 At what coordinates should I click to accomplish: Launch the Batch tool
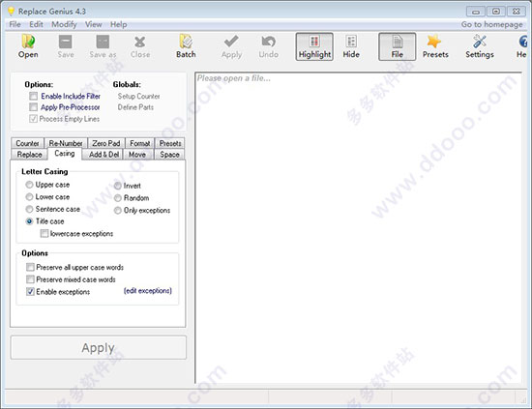click(x=186, y=46)
